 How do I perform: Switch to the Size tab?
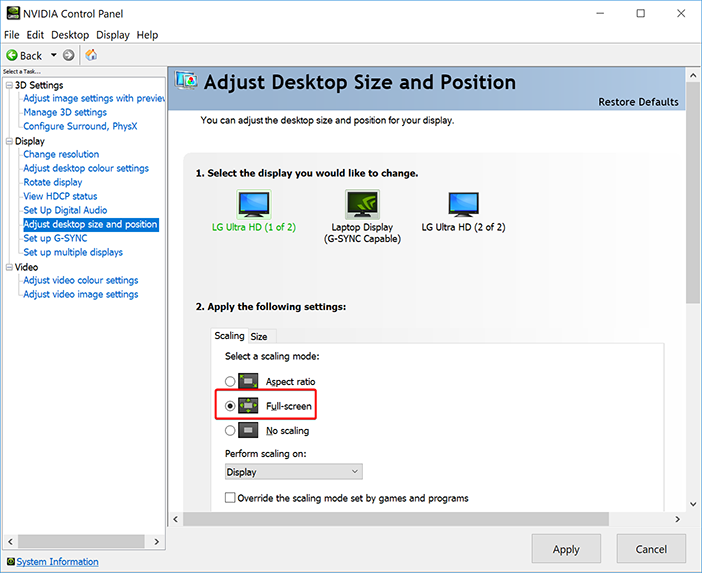click(x=259, y=336)
